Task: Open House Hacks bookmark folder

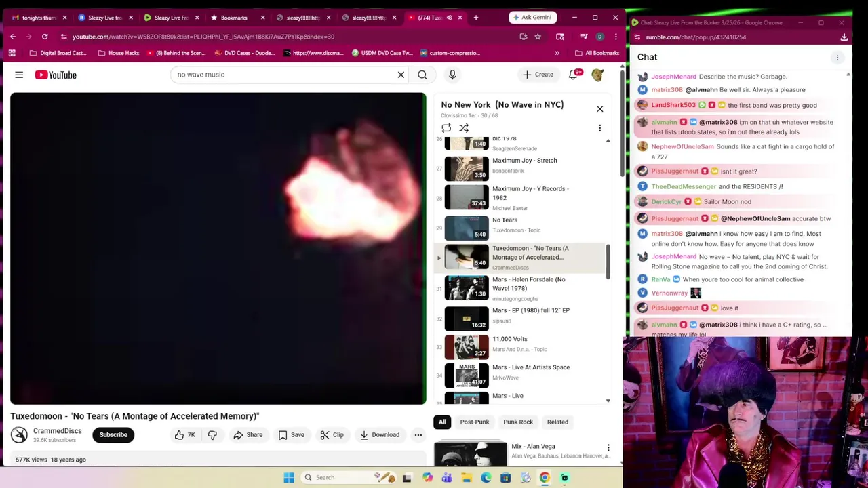Action: [x=118, y=53]
